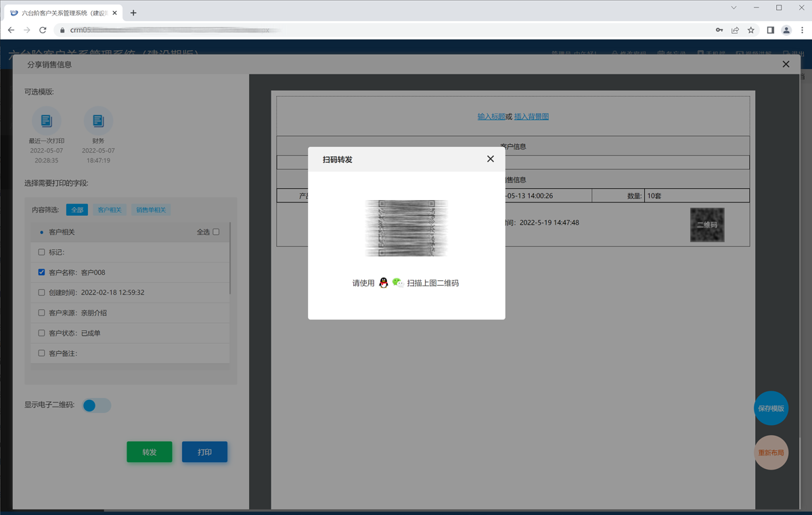The height and width of the screenshot is (515, 812).
Task: Open the Chrome profile avatar
Action: coord(786,30)
